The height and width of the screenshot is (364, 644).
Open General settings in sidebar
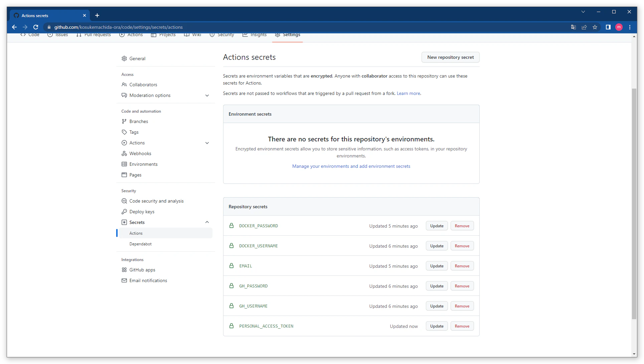point(137,58)
